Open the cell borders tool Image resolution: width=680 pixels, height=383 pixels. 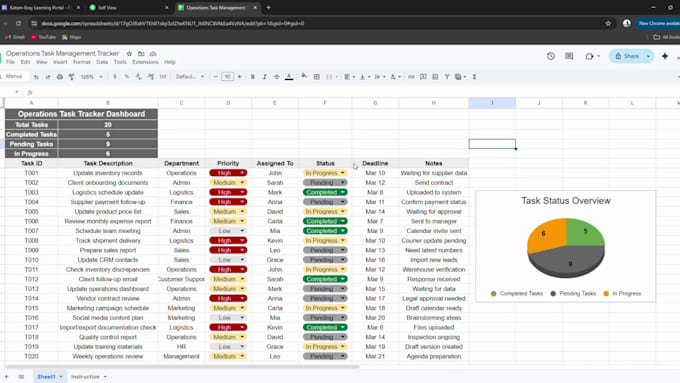(317, 77)
